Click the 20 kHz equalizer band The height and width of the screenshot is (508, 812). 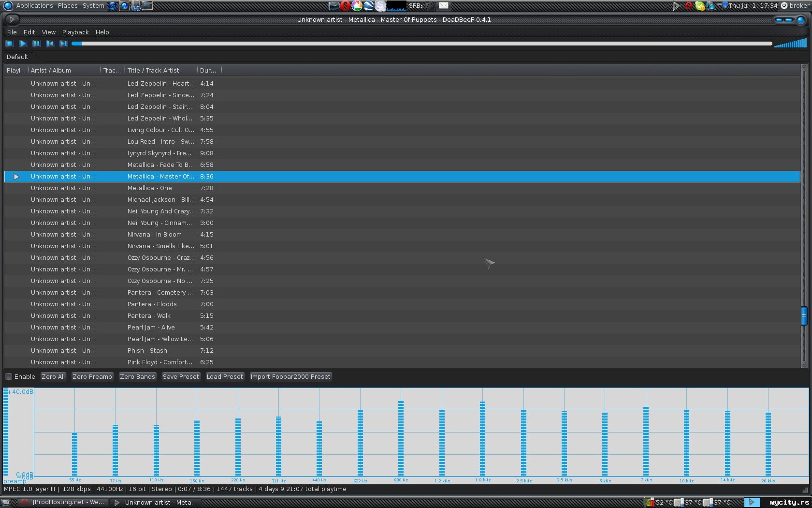[x=768, y=444]
